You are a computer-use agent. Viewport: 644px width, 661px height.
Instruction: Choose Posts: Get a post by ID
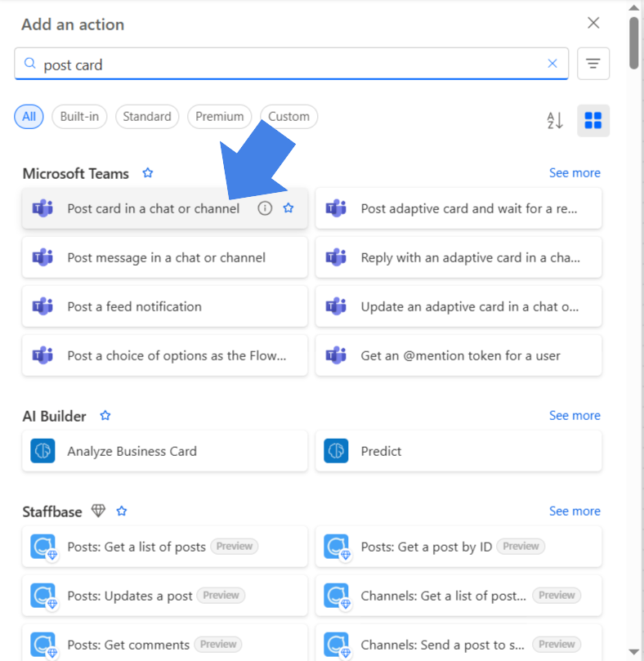(x=458, y=547)
